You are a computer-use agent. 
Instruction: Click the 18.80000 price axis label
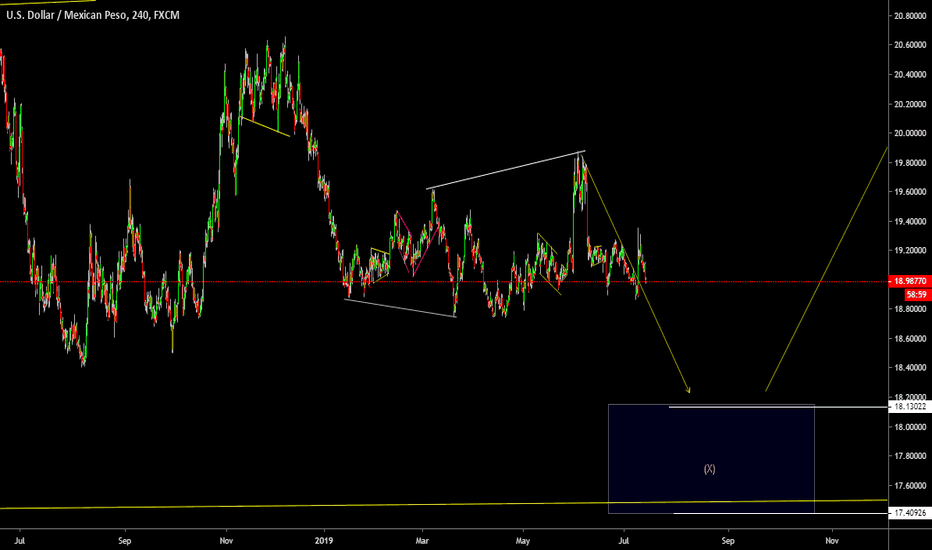[x=910, y=309]
